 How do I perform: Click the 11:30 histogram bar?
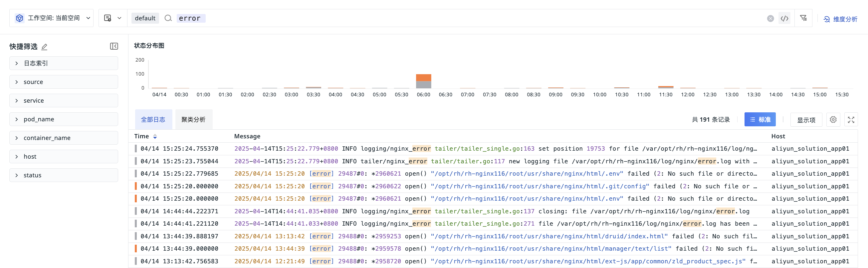(x=666, y=87)
